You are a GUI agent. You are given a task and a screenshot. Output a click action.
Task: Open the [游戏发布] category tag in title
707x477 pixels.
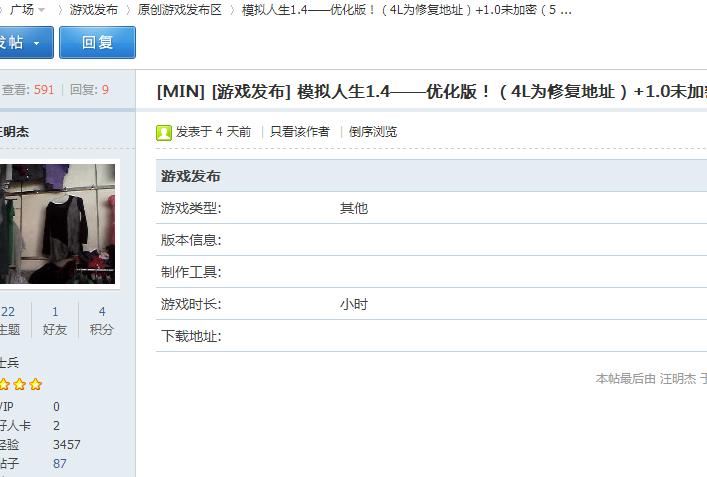[251, 92]
